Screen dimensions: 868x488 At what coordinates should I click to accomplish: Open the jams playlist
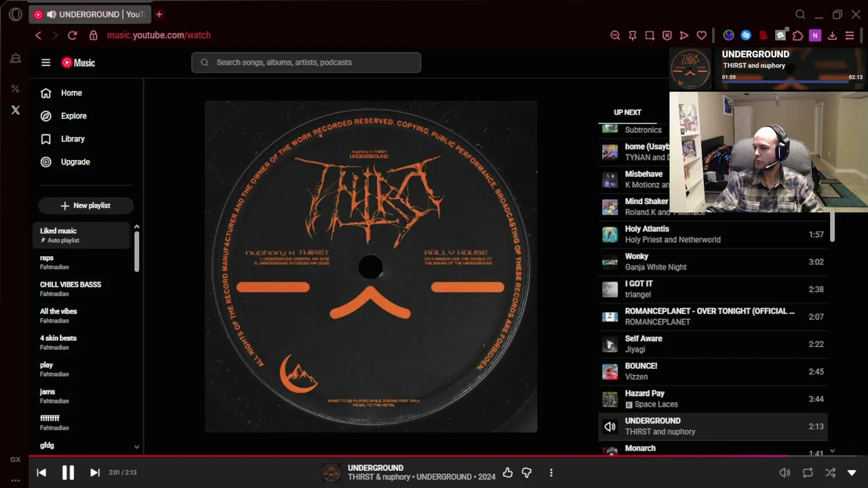pos(82,396)
